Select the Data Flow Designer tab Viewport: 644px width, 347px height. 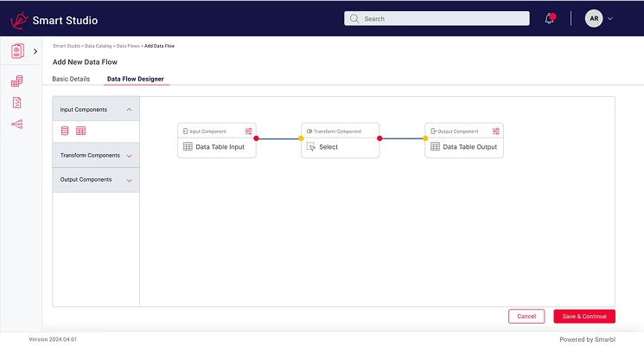pyautogui.click(x=135, y=79)
